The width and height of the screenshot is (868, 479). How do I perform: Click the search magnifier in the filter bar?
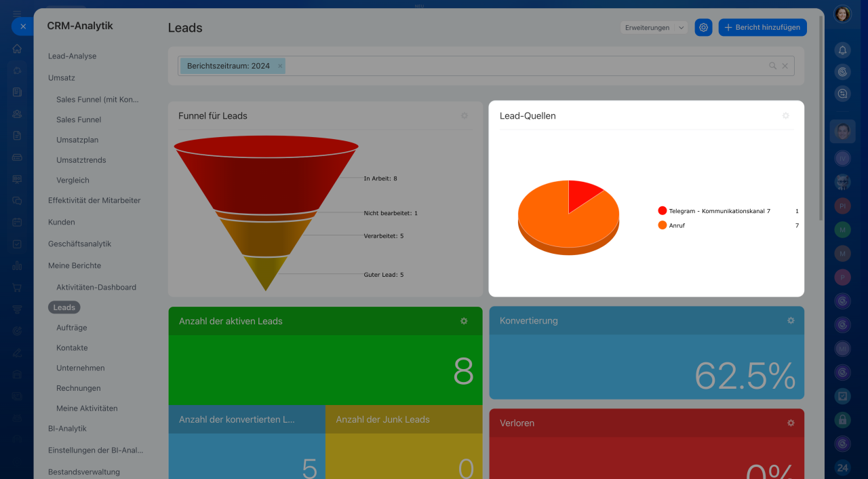772,66
